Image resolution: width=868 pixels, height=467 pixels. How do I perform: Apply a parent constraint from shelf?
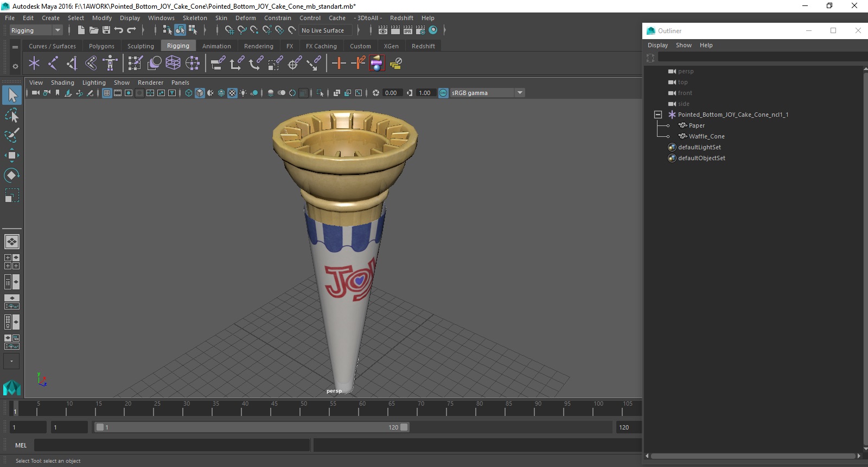218,64
